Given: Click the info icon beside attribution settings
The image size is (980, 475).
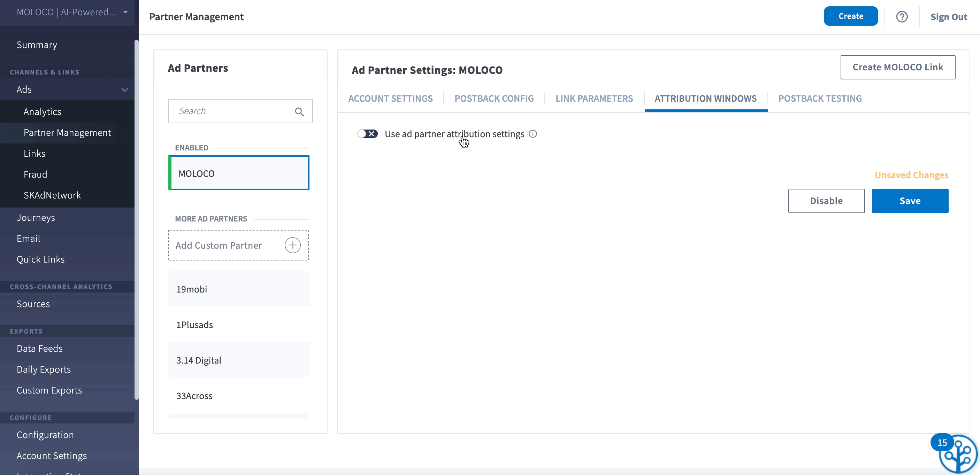Looking at the screenshot, I should [533, 134].
